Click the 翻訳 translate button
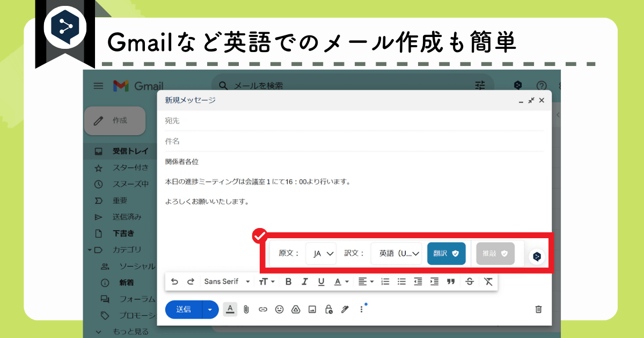This screenshot has width=644, height=338. (x=447, y=253)
